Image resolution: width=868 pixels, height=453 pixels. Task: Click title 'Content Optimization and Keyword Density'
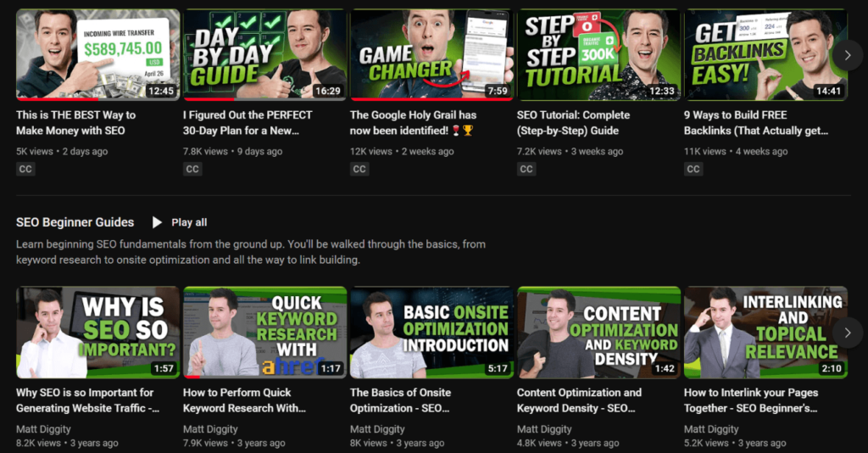coord(579,400)
